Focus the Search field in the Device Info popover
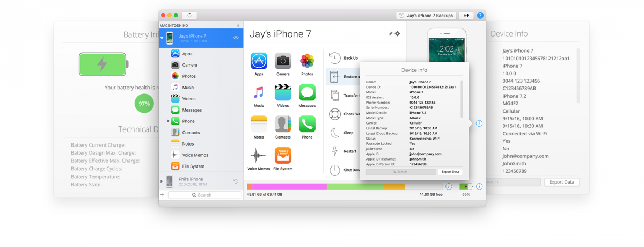The height and width of the screenshot is (247, 644). click(x=400, y=172)
